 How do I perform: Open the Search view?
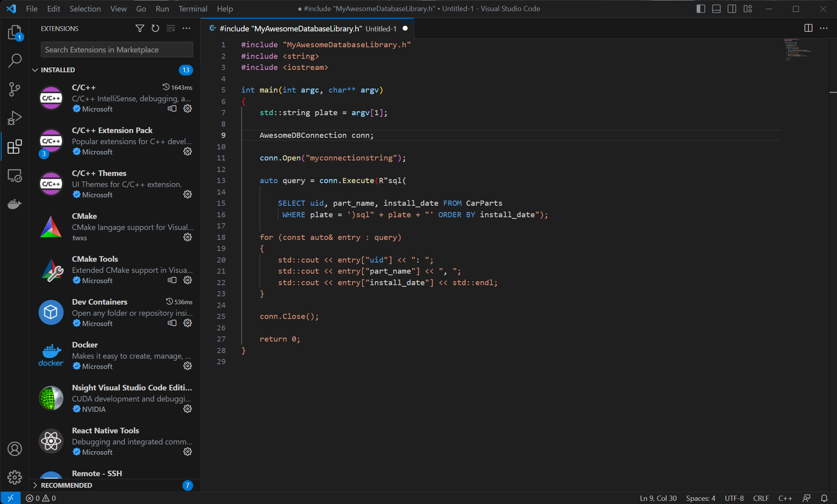point(15,60)
